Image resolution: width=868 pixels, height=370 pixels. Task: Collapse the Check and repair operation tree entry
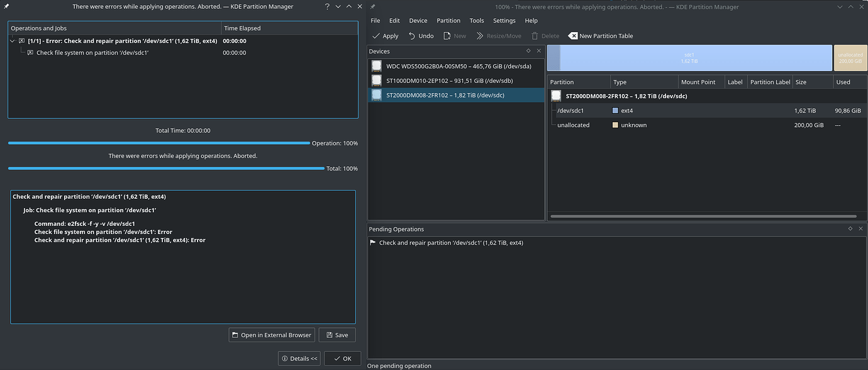click(11, 40)
